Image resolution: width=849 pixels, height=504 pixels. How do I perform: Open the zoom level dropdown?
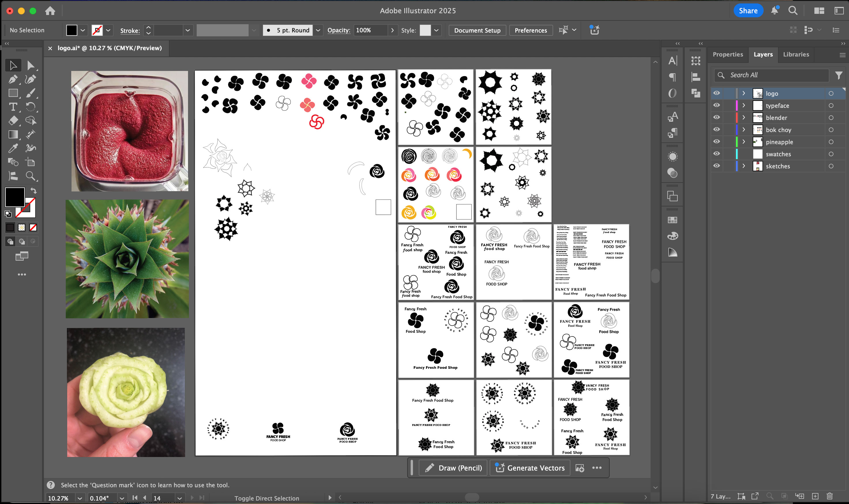pos(80,498)
